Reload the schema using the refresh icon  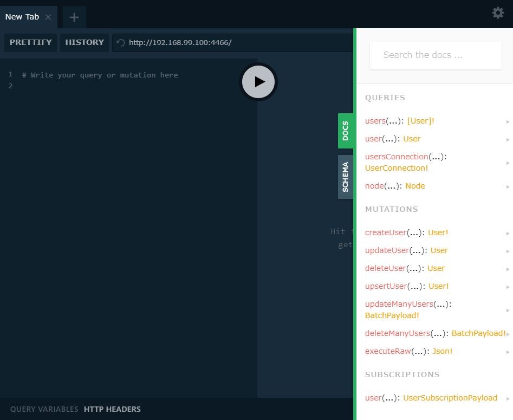tap(121, 43)
